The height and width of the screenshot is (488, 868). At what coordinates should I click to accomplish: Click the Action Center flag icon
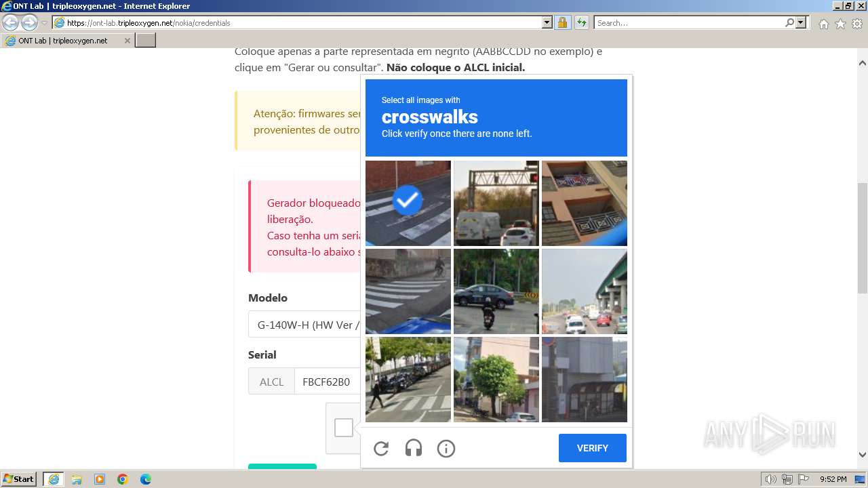[803, 479]
